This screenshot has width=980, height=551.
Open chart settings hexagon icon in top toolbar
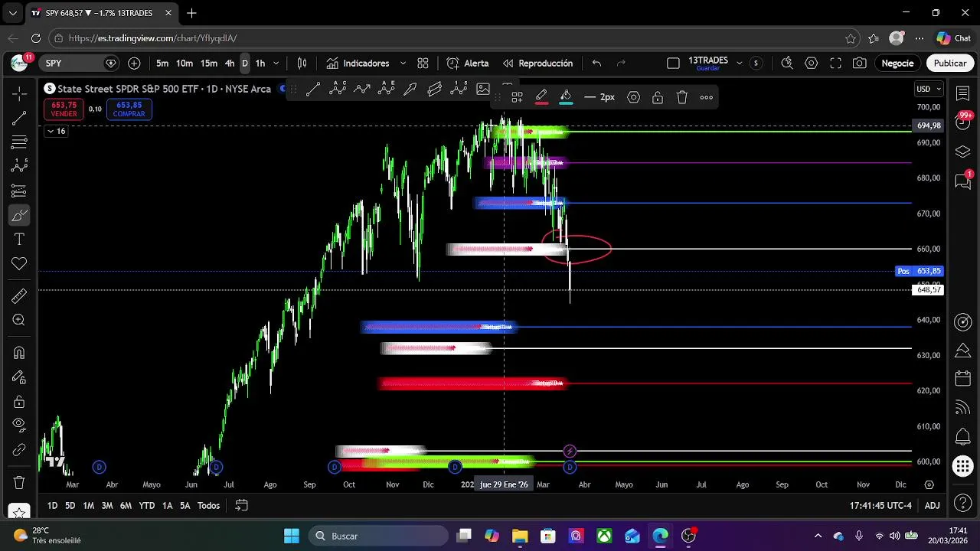(x=812, y=64)
